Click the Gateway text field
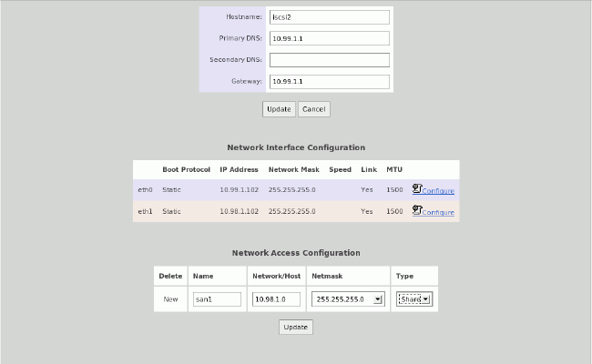 click(x=330, y=82)
